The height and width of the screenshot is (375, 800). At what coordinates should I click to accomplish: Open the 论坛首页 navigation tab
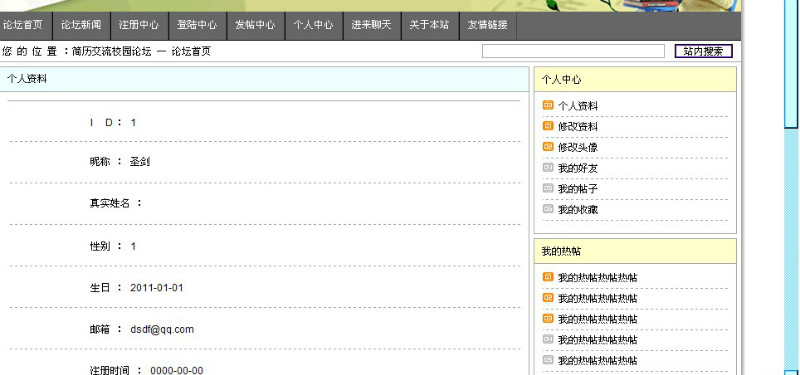tap(23, 25)
